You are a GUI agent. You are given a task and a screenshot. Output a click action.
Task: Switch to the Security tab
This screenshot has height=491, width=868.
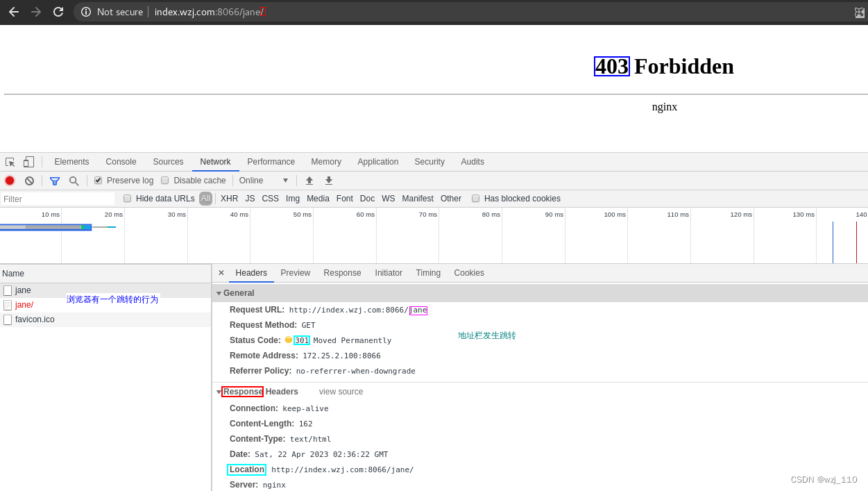coord(429,162)
